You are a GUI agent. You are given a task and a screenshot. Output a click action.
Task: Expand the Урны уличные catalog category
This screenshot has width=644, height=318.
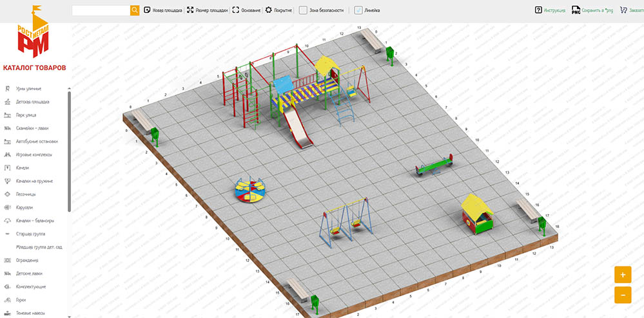coord(28,89)
